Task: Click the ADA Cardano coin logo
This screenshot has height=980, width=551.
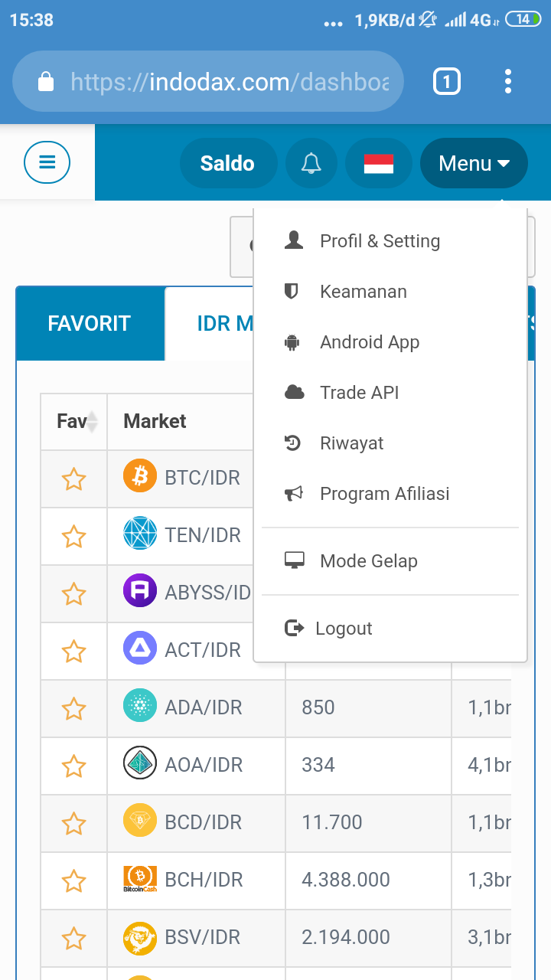Action: (x=140, y=706)
